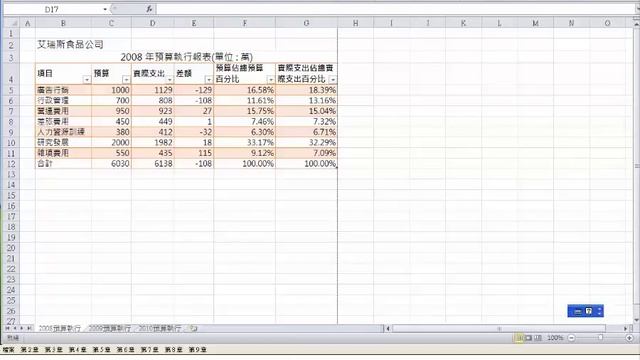Click the zoom out minus button
This screenshot has width=640, height=360.
[x=571, y=338]
